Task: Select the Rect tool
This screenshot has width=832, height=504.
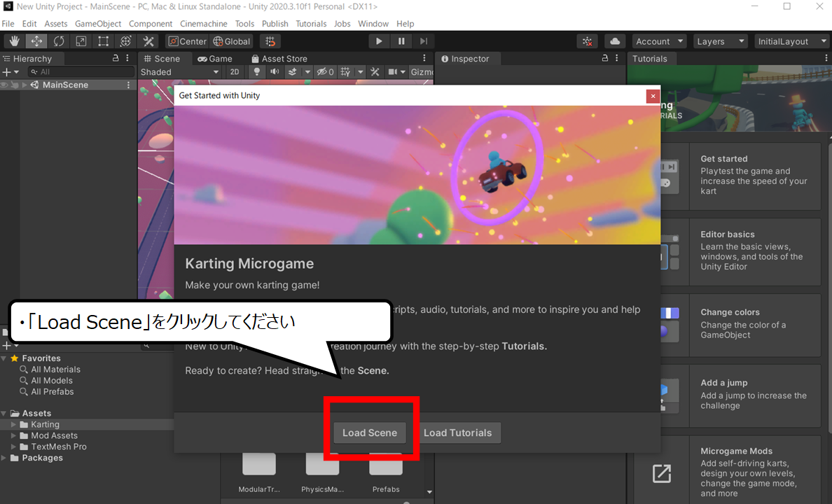Action: 104,41
